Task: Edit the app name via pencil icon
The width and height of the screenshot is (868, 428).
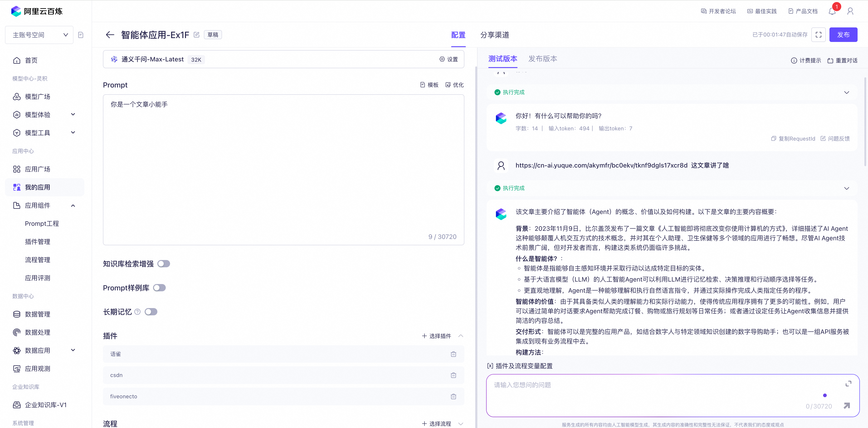Action: (x=196, y=35)
